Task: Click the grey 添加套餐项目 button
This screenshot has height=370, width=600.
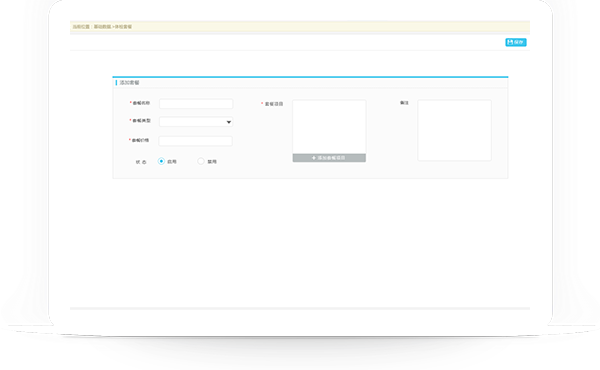Action: pos(329,158)
